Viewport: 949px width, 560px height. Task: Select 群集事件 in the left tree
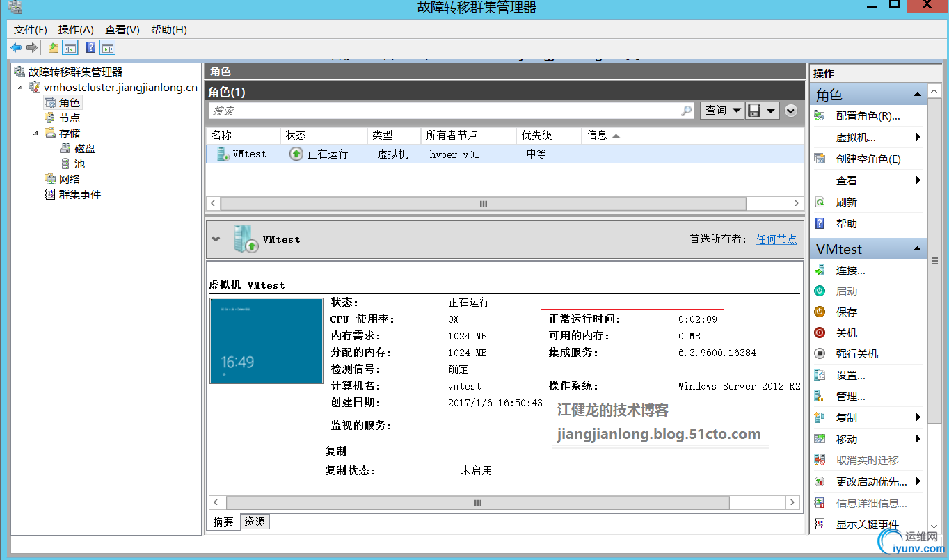[x=80, y=194]
